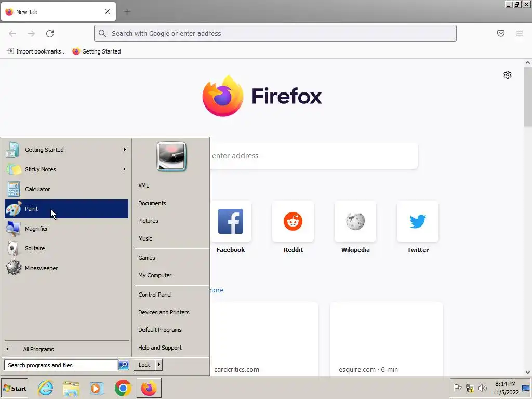Open the arrow next to Lock
Image resolution: width=532 pixels, height=399 pixels.
[159, 365]
